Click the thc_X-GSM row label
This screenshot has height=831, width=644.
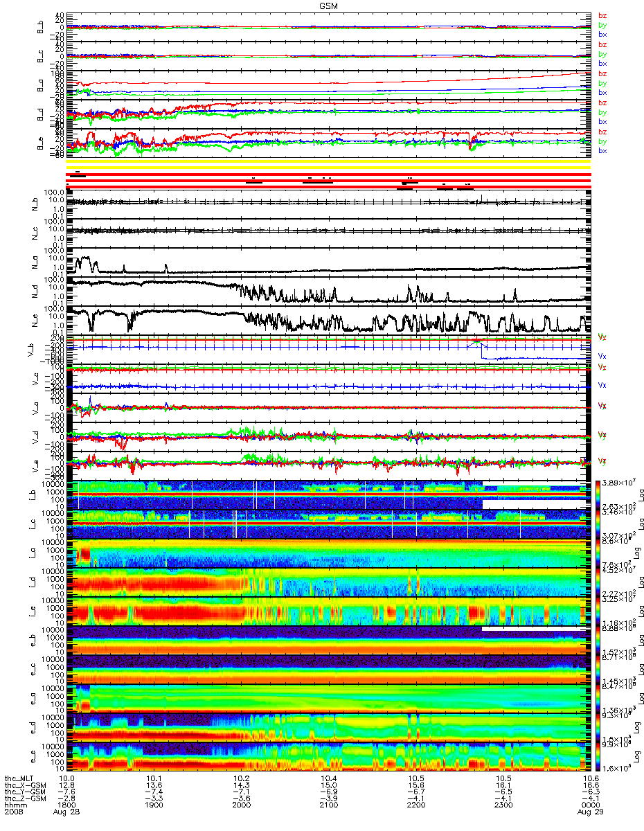(x=24, y=785)
